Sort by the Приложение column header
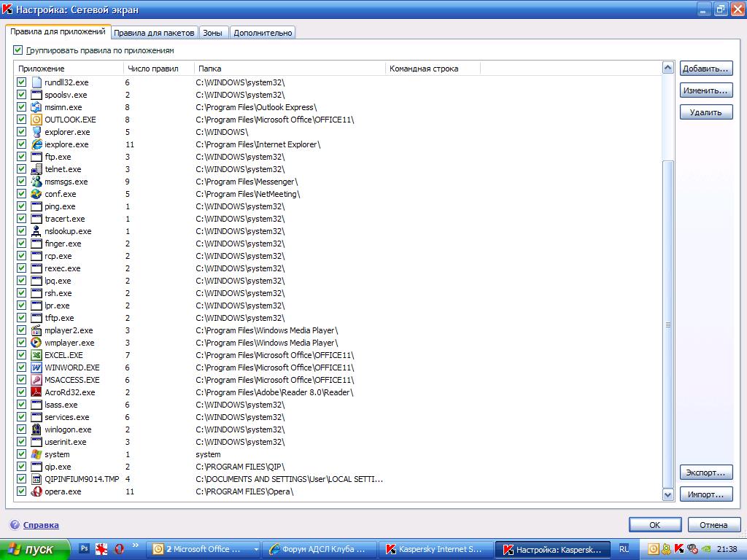This screenshot has width=747, height=560. 69,69
